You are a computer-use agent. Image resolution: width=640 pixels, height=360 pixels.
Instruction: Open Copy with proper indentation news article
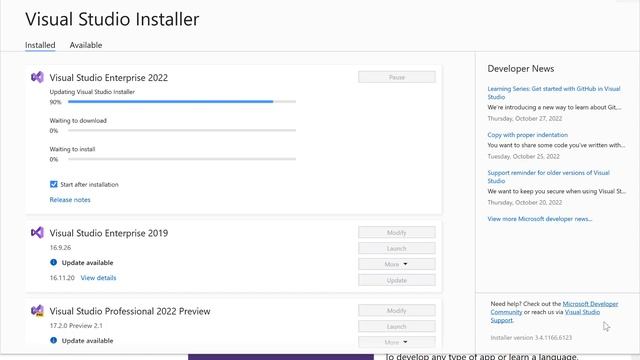point(527,135)
